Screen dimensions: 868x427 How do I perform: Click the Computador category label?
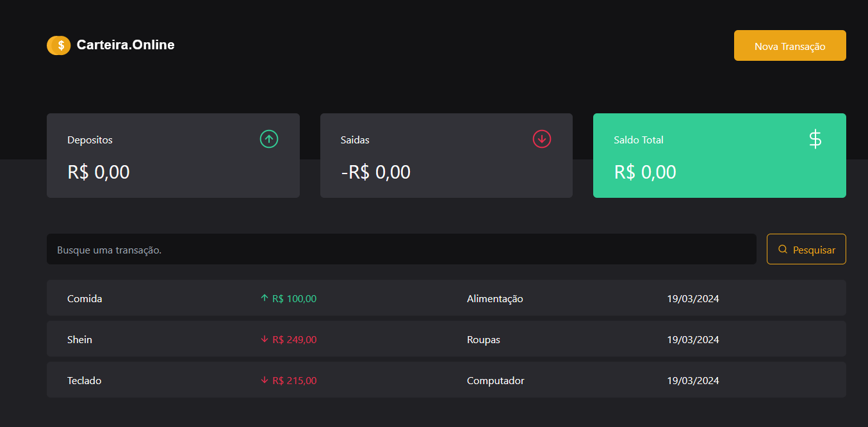click(x=495, y=381)
